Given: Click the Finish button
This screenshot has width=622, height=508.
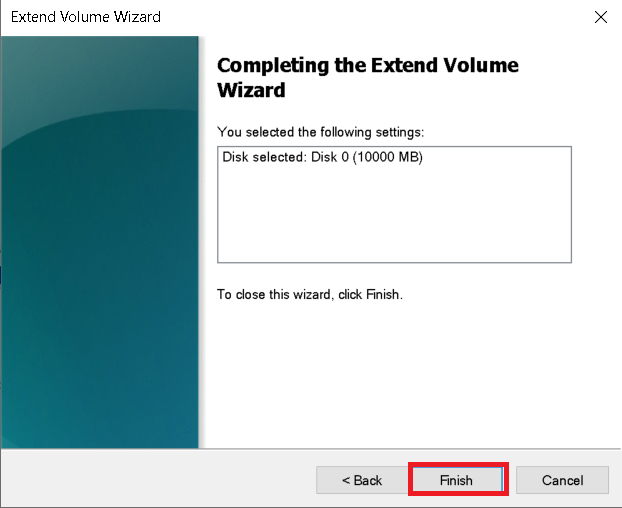Looking at the screenshot, I should tap(458, 480).
